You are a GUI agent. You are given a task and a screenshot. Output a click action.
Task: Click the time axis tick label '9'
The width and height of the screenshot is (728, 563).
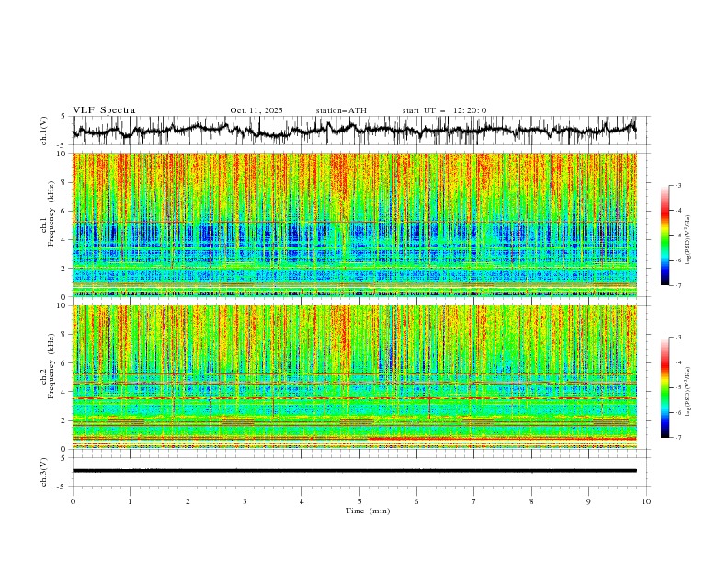[588, 501]
